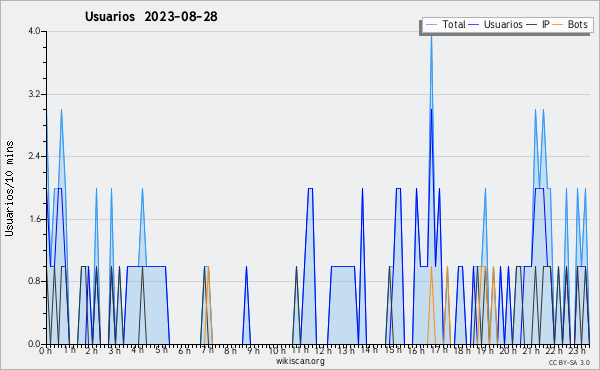Click the y-axis value "0.0"

coord(34,344)
